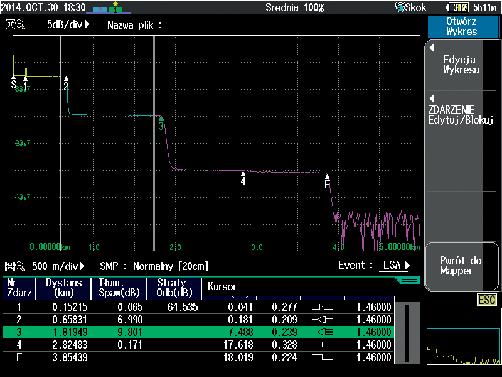Click the Kursor column header
This screenshot has width=502, height=377.
pos(221,287)
